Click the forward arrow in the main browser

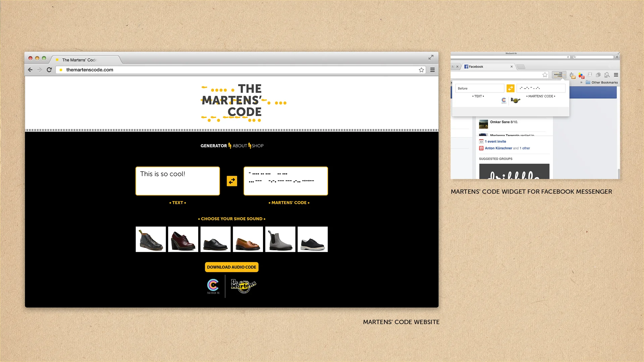(x=40, y=70)
